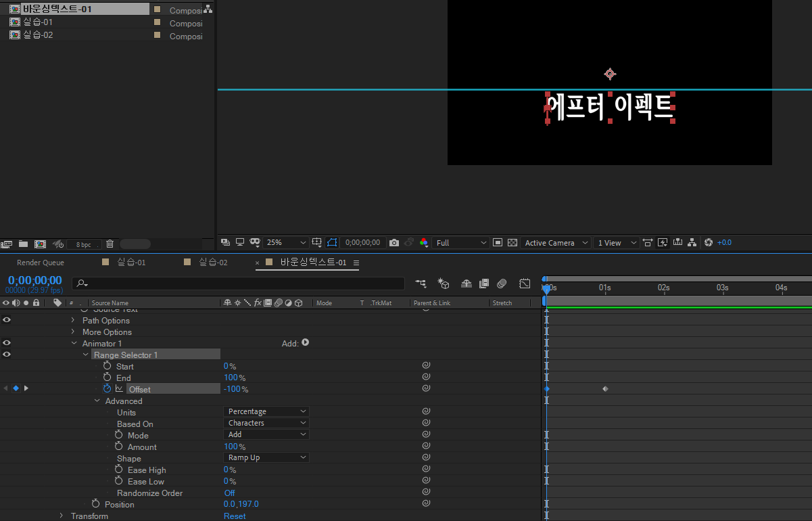Delete selected project item with trash icon
The image size is (812, 521).
point(110,244)
